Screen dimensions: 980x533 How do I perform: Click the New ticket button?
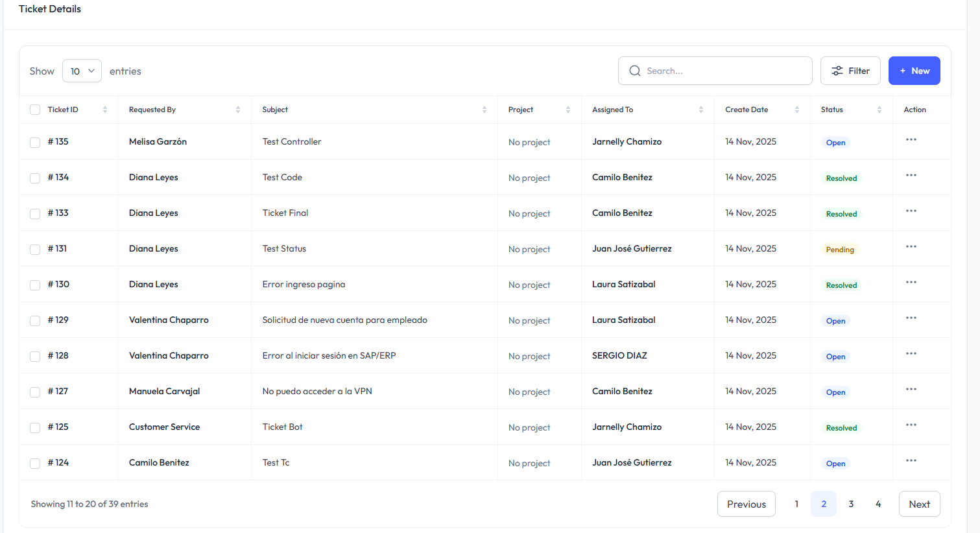[x=914, y=71]
